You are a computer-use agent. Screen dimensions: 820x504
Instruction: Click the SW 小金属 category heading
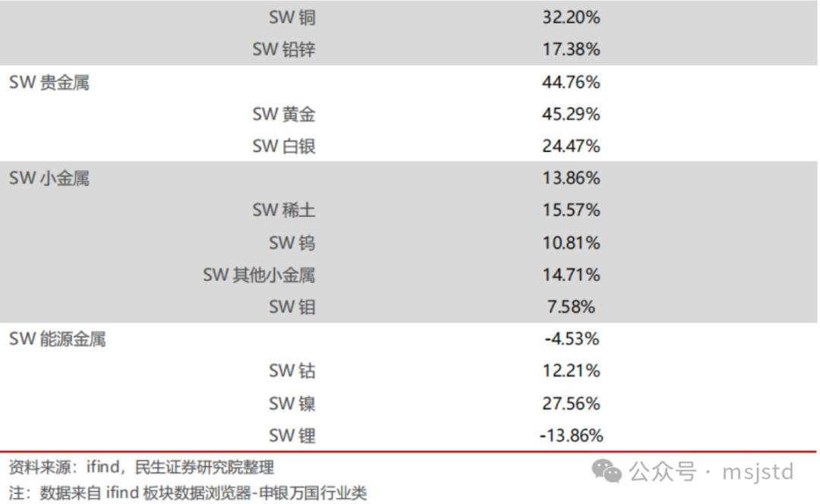tap(49, 178)
